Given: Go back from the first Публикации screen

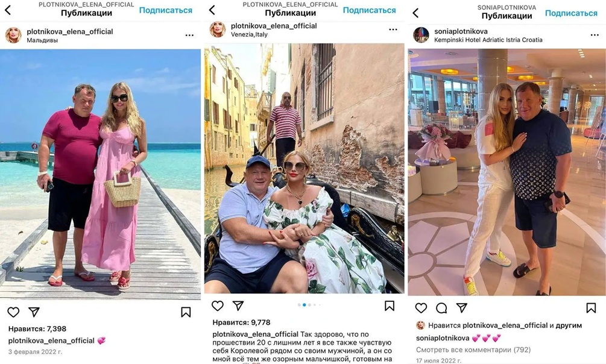Looking at the screenshot, I should click(x=8, y=10).
